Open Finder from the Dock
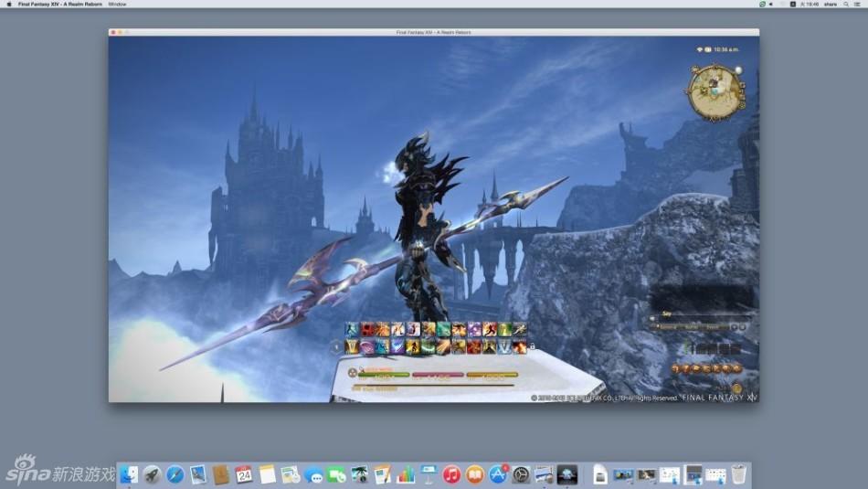 [129, 474]
